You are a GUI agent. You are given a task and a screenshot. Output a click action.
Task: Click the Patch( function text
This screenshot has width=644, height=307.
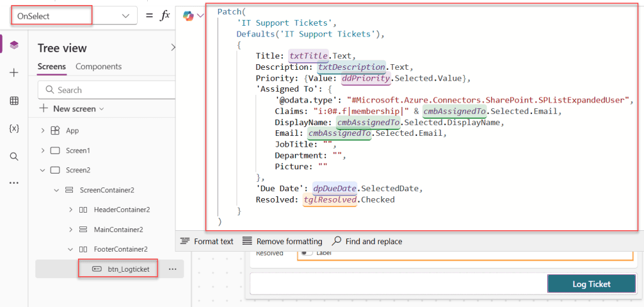231,11
